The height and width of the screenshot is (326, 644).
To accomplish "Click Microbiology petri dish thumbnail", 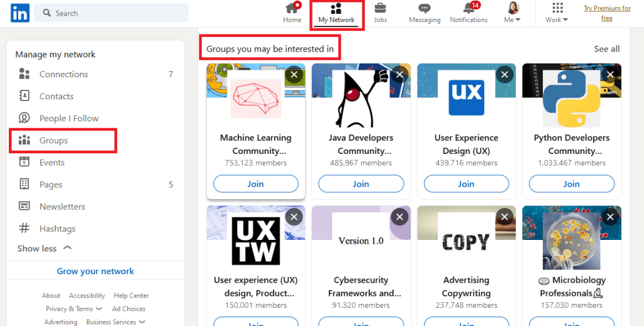I will (572, 241).
